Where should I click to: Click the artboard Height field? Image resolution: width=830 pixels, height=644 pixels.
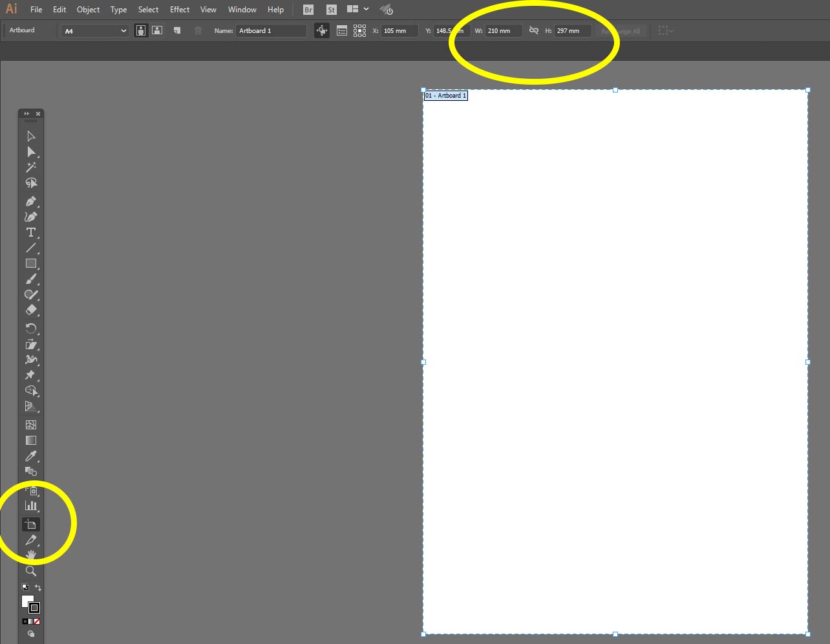tap(573, 30)
